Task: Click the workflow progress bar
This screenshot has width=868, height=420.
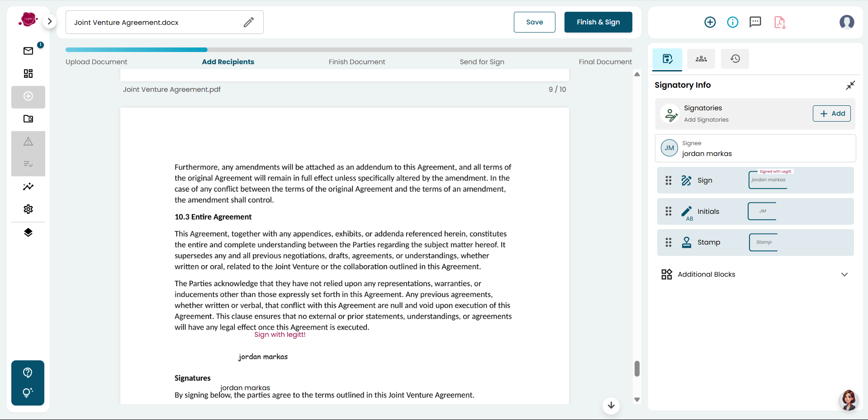Action: click(349, 50)
